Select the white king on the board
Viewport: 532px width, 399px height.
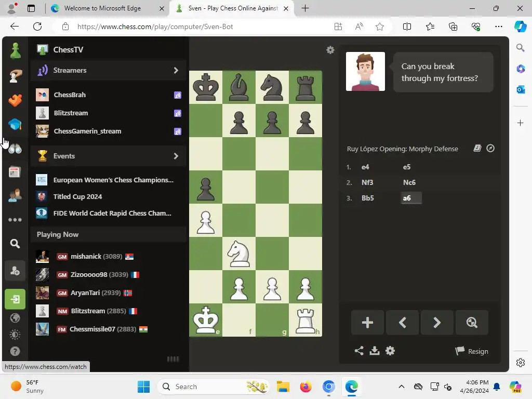(x=206, y=320)
